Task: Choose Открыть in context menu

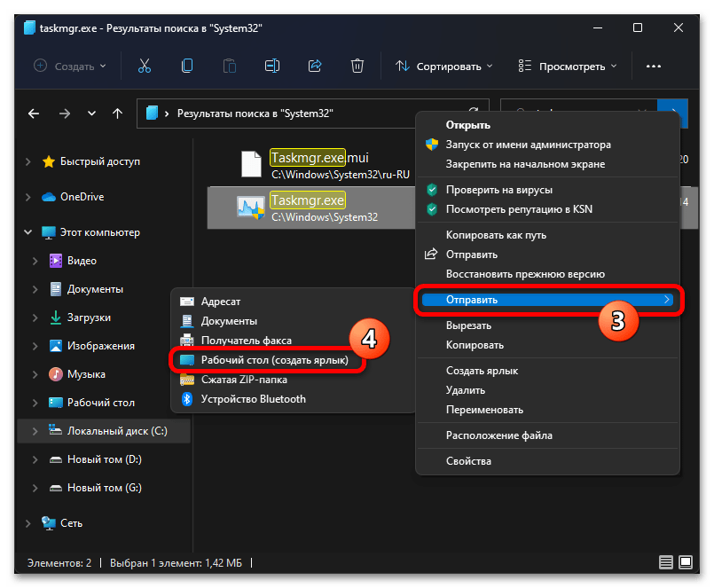Action: coord(548,125)
